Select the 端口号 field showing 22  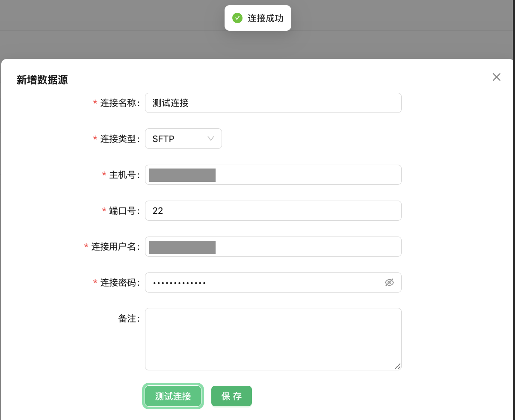coord(273,211)
